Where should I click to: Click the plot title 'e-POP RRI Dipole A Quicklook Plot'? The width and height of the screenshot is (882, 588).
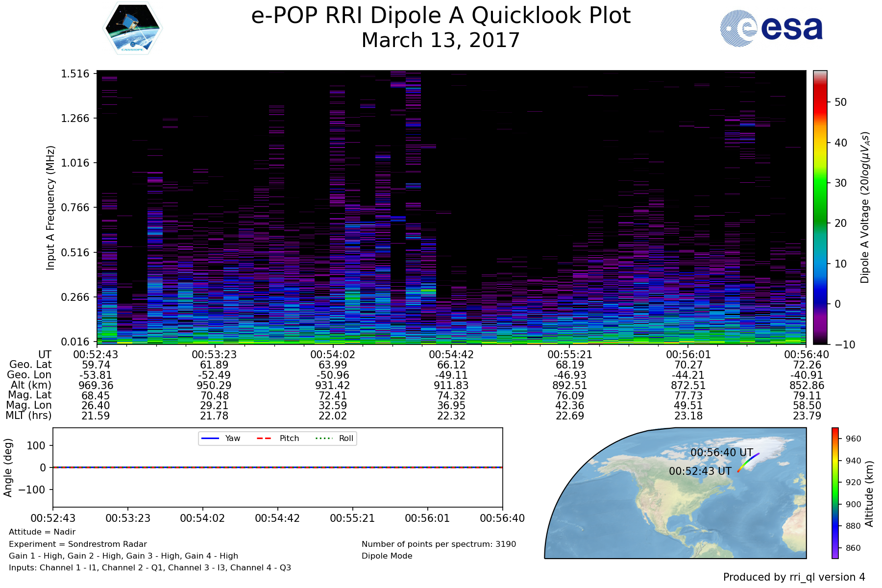tap(440, 16)
